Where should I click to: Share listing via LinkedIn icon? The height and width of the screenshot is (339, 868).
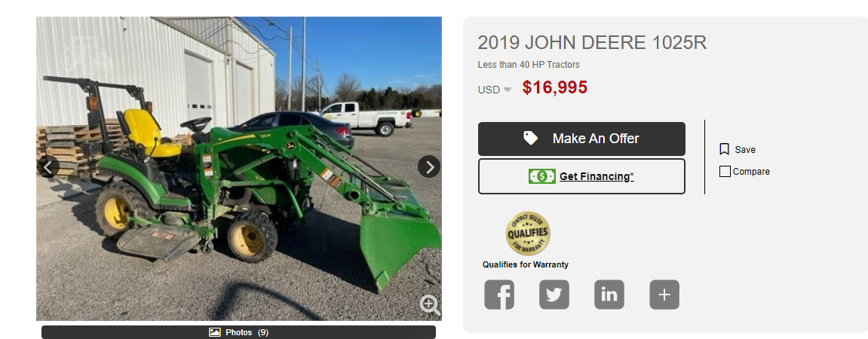(609, 295)
